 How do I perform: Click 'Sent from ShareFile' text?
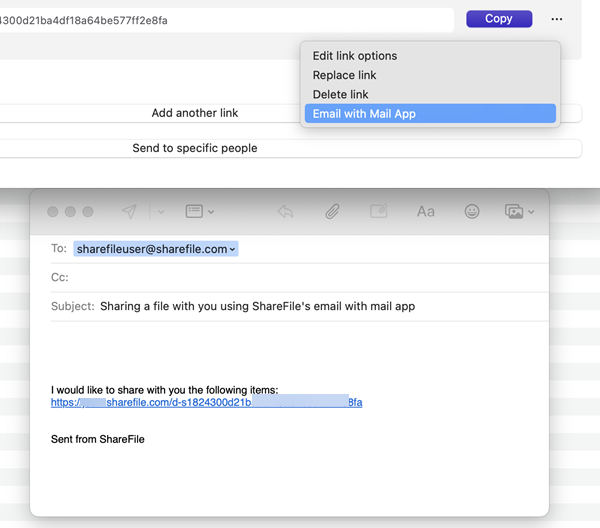coord(98,439)
